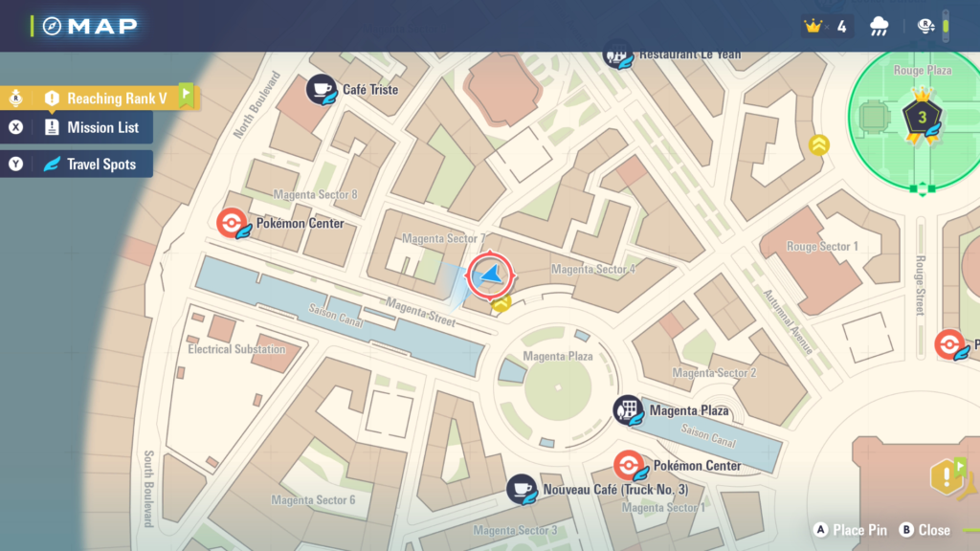Click the compass icon beside MAP title

tap(52, 26)
